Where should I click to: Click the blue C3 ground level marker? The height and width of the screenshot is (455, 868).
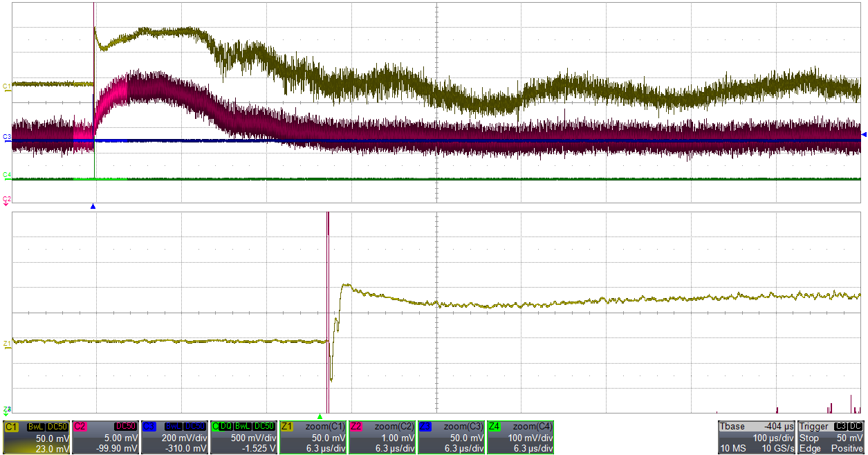point(6,137)
